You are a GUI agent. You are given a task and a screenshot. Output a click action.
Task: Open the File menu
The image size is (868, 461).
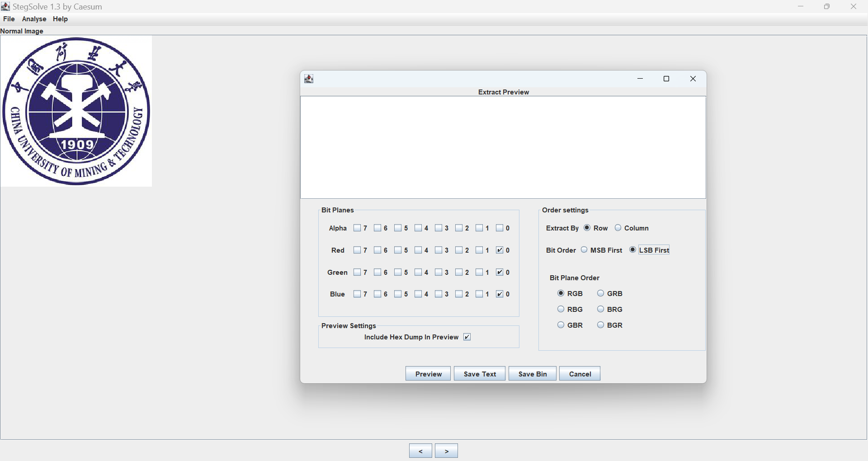click(x=9, y=19)
